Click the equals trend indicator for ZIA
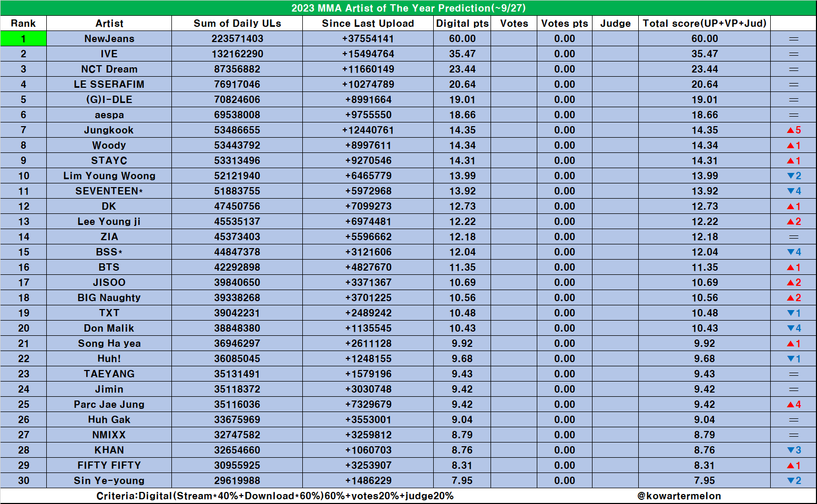817x504 pixels. pyautogui.click(x=794, y=237)
